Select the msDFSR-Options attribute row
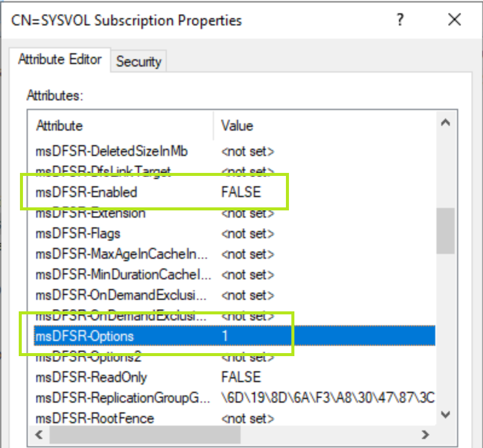The height and width of the screenshot is (448, 483). pos(85,336)
